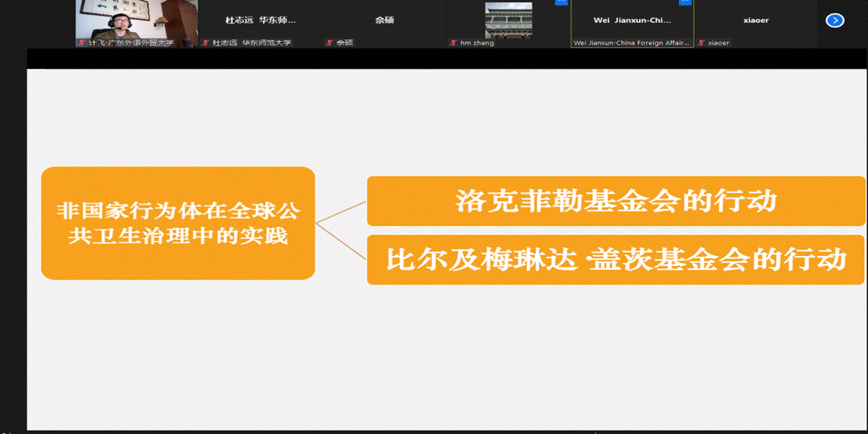Screen dimensions: 868x434
Task: Select the Wei Jianxun-Chi… participant tile
Action: click(x=632, y=20)
